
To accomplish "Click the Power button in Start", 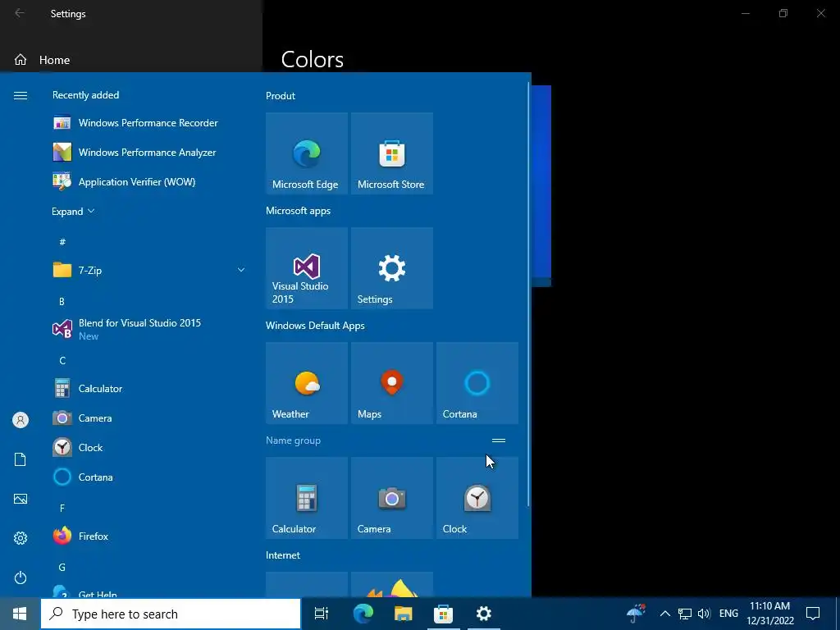I will pyautogui.click(x=21, y=577).
